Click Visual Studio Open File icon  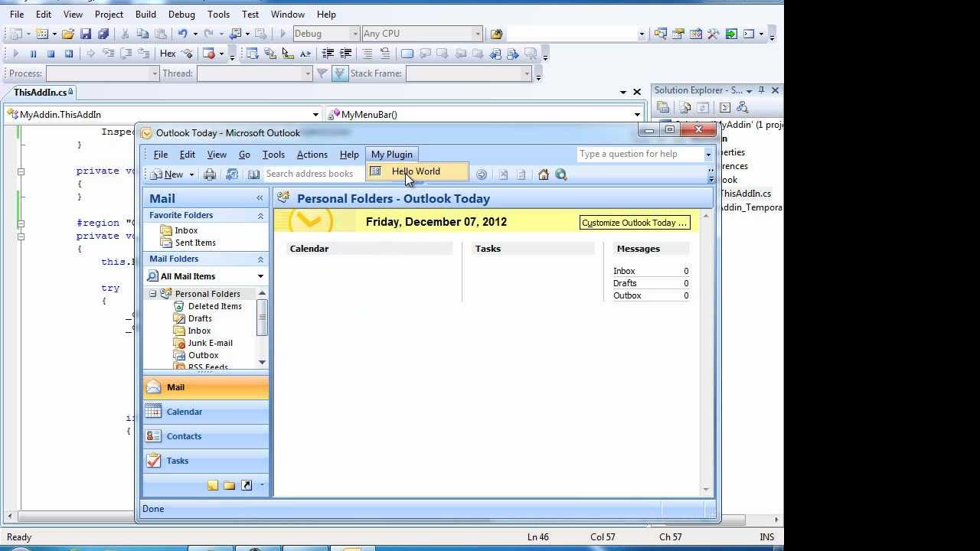(x=68, y=34)
